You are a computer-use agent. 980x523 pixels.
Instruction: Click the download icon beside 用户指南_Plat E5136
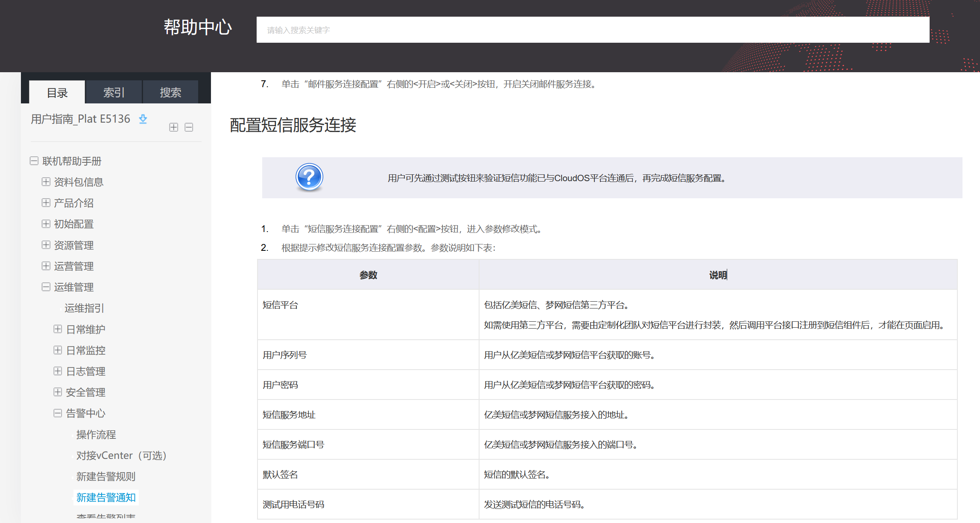(x=143, y=119)
